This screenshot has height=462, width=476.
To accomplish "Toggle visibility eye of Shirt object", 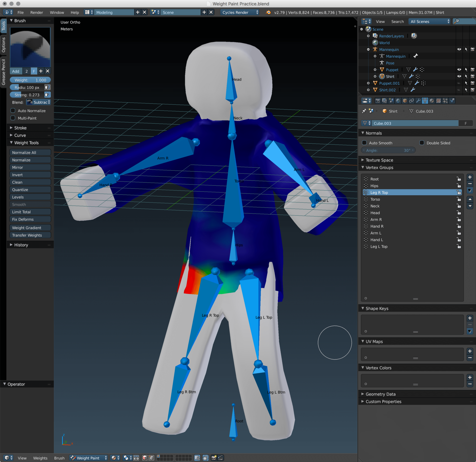I will tap(459, 76).
